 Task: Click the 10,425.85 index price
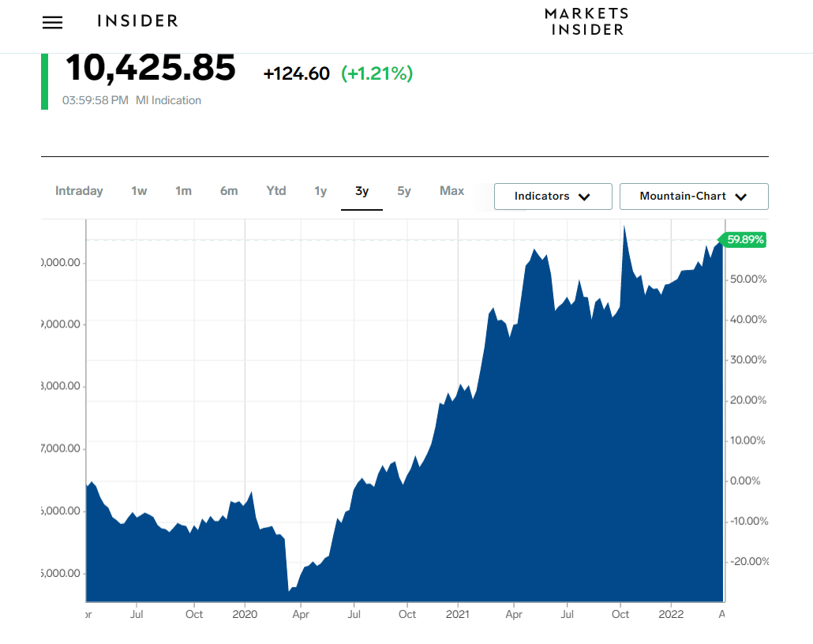(150, 68)
